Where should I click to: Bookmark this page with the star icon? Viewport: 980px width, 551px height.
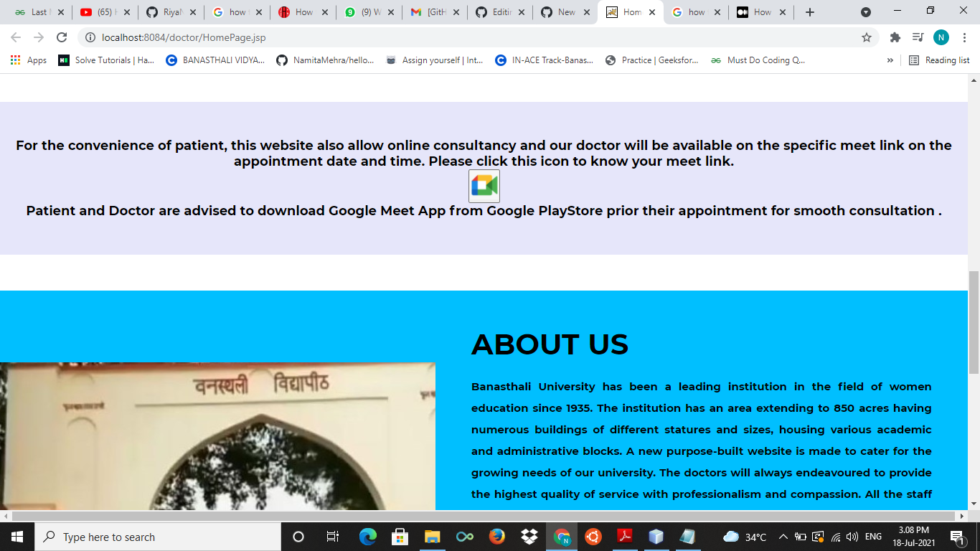pos(867,37)
